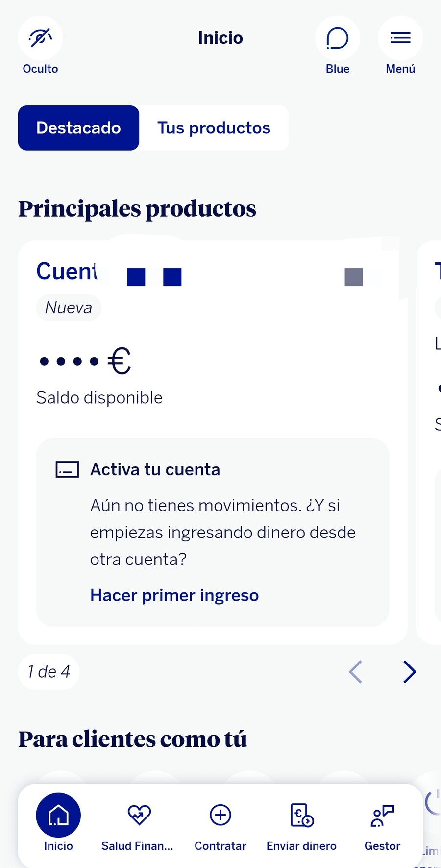
Task: Toggle the Oculto hidden balance eye icon
Action: (x=40, y=38)
